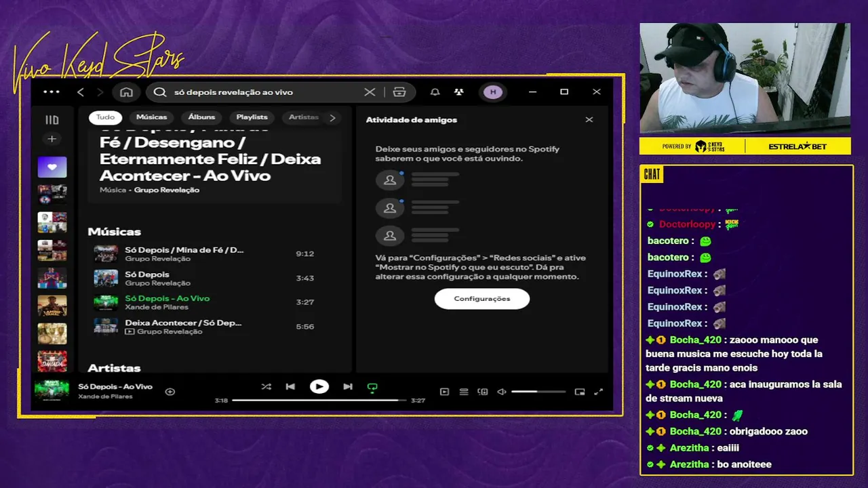Open the notifications bell
Viewport: 868px width, 488px height.
435,92
